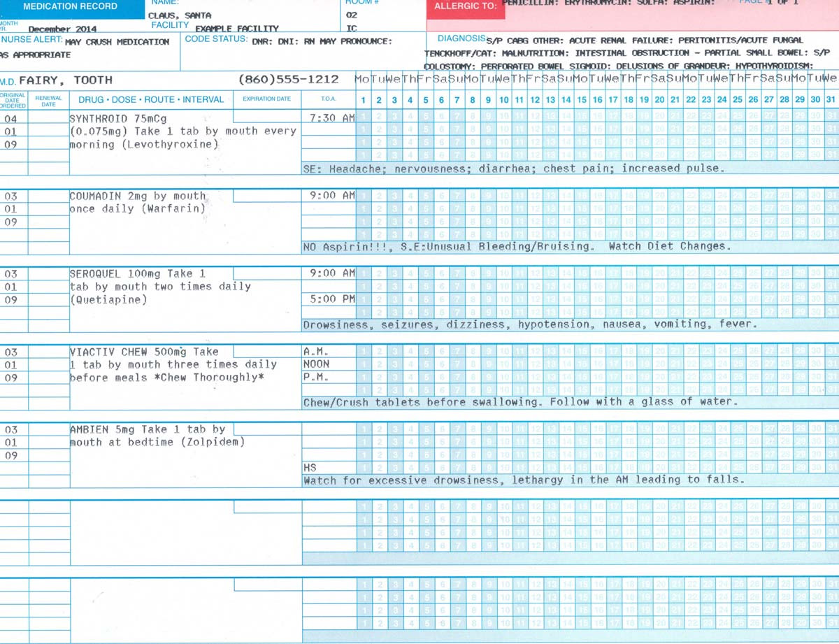Viewport: 839px width, 644px height.
Task: Click the DIAGNOSIS label
Action: 459,40
